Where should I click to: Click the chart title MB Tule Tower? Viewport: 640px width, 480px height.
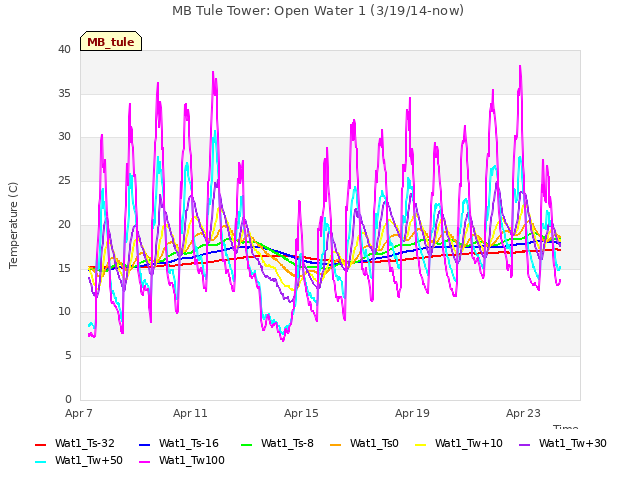click(318, 11)
